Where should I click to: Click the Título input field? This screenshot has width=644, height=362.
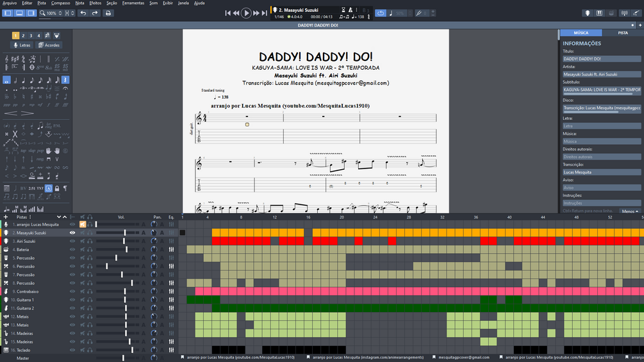click(602, 59)
